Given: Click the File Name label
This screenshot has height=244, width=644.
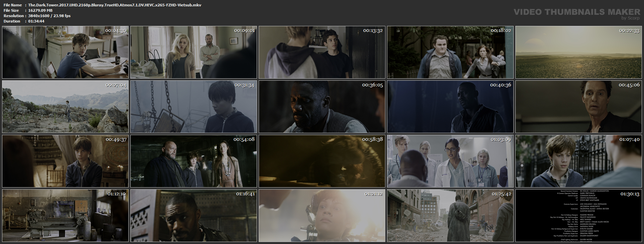Looking at the screenshot, I should 13,5.
